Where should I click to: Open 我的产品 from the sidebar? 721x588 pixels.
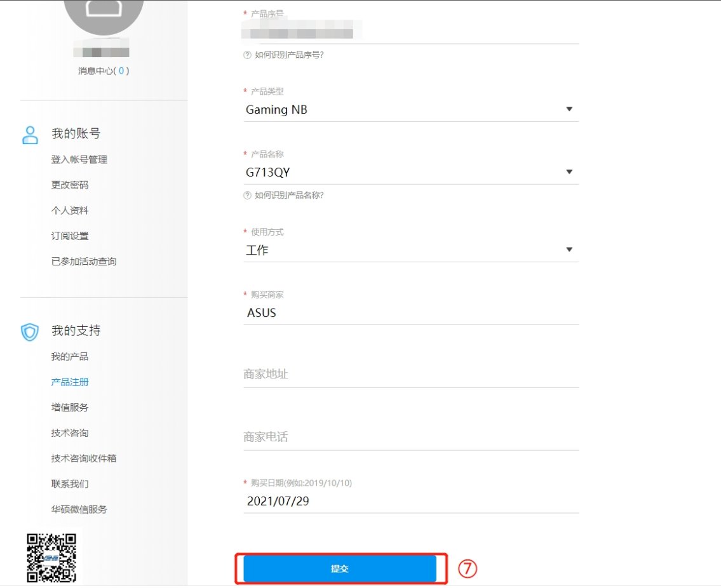(70, 356)
